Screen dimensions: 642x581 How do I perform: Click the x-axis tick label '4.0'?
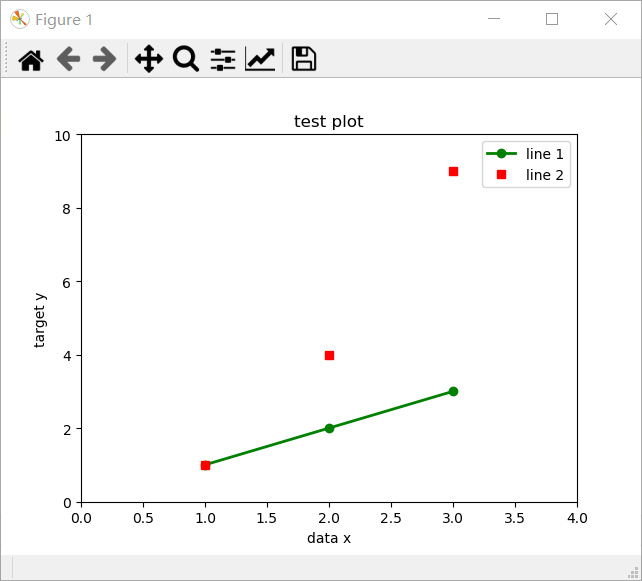tap(577, 518)
